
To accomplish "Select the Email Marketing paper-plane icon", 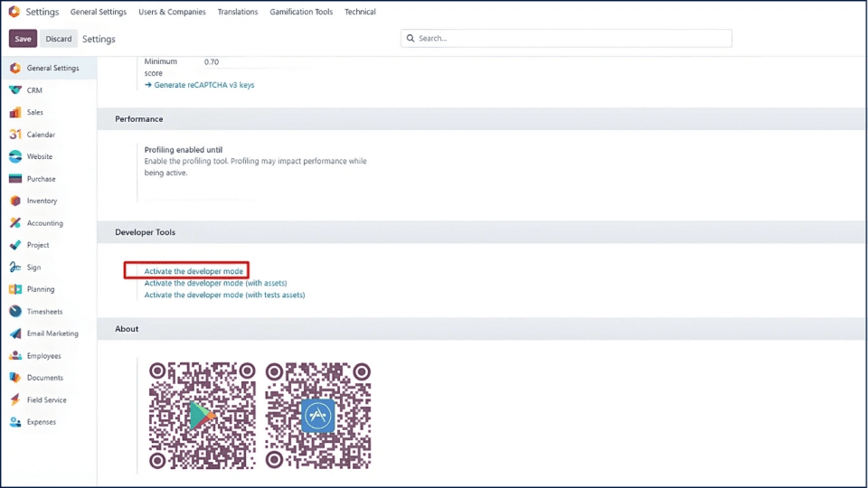I will coord(15,333).
